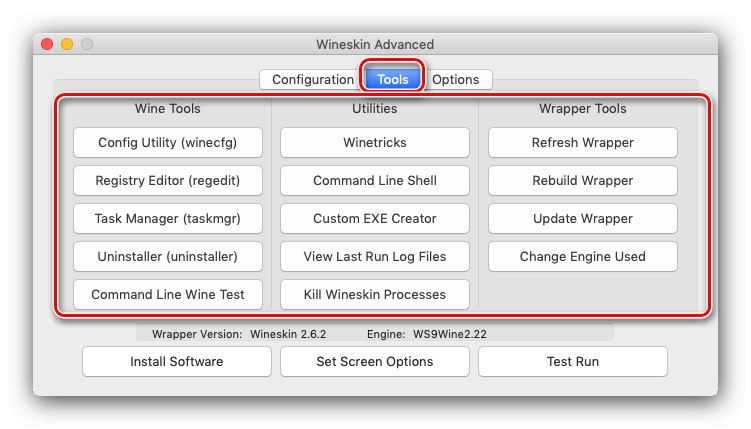Open Set Screen Options
This screenshot has width=751, height=429.
(x=375, y=361)
